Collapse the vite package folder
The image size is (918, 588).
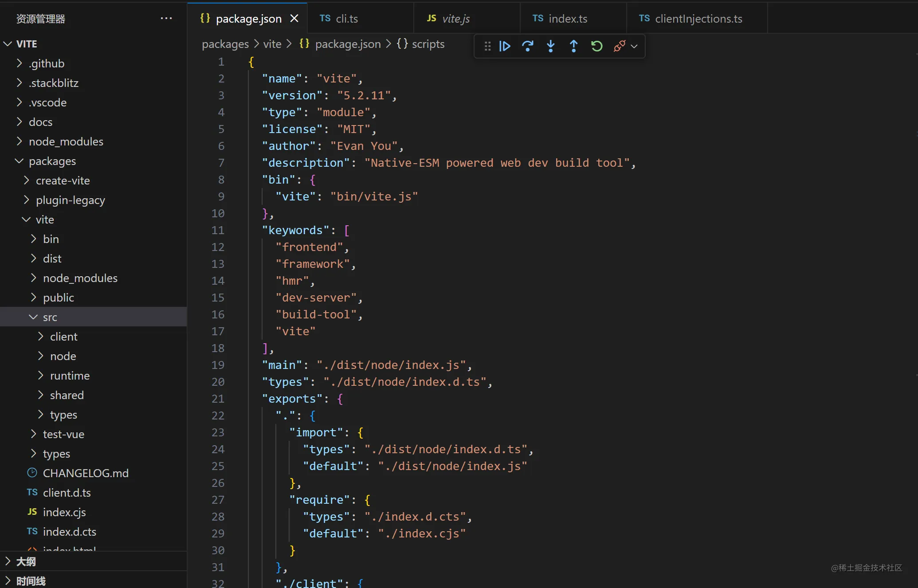coord(94,220)
